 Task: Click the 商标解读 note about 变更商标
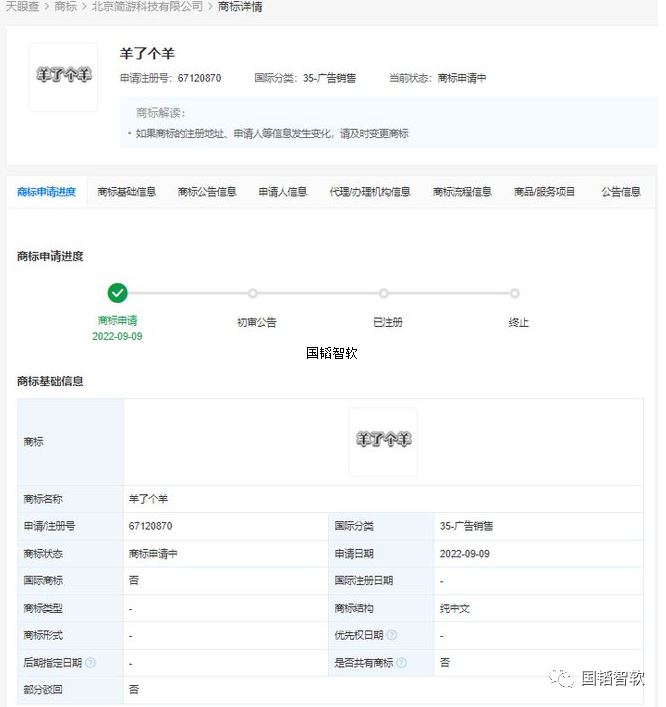pyautogui.click(x=272, y=133)
